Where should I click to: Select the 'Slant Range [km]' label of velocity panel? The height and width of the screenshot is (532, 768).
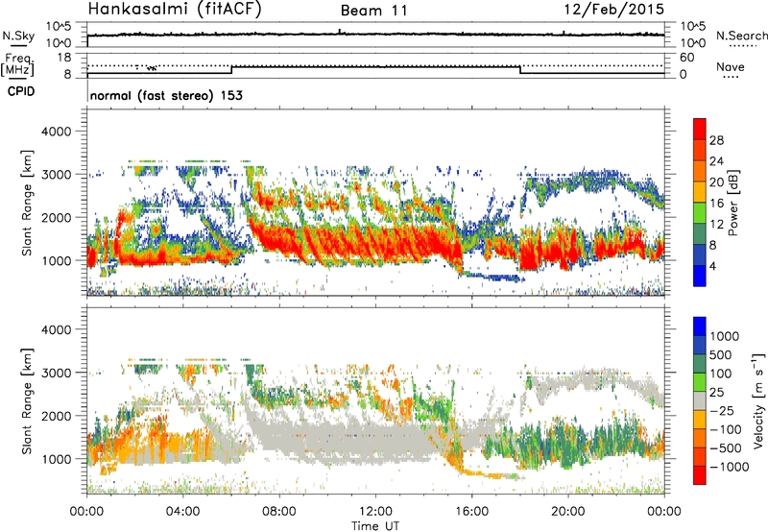tap(27, 401)
